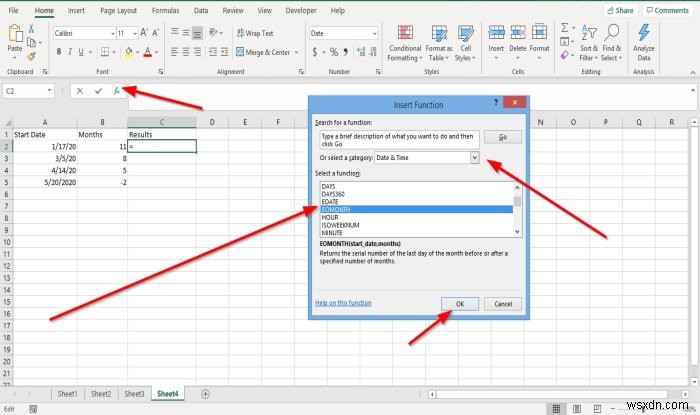Open the Date & Time category dropdown
The width and height of the screenshot is (700, 415).
coord(475,158)
